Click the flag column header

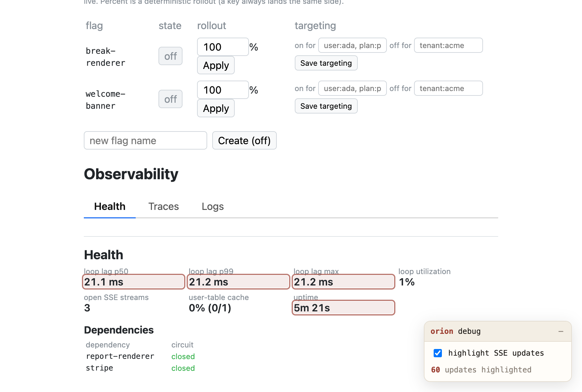click(94, 26)
